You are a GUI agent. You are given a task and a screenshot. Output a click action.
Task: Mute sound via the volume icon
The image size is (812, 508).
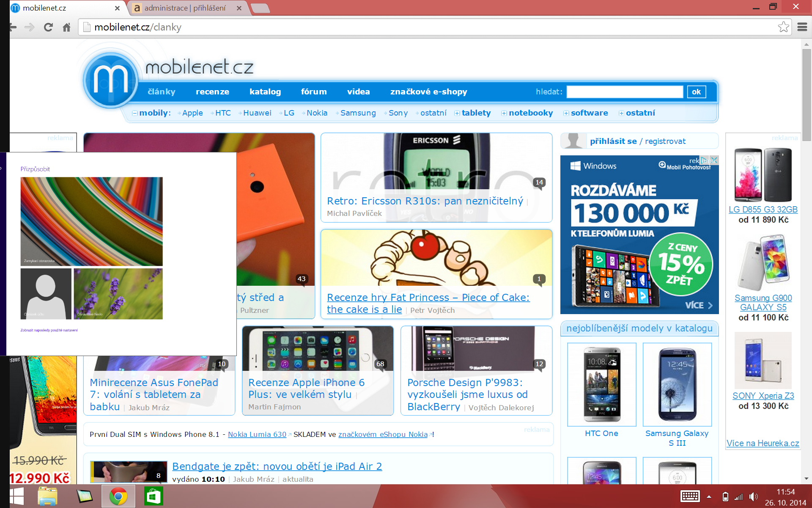coord(754,496)
